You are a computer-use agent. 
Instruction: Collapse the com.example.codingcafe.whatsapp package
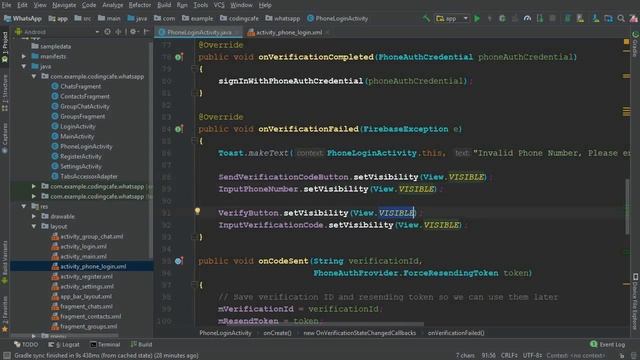[34, 77]
